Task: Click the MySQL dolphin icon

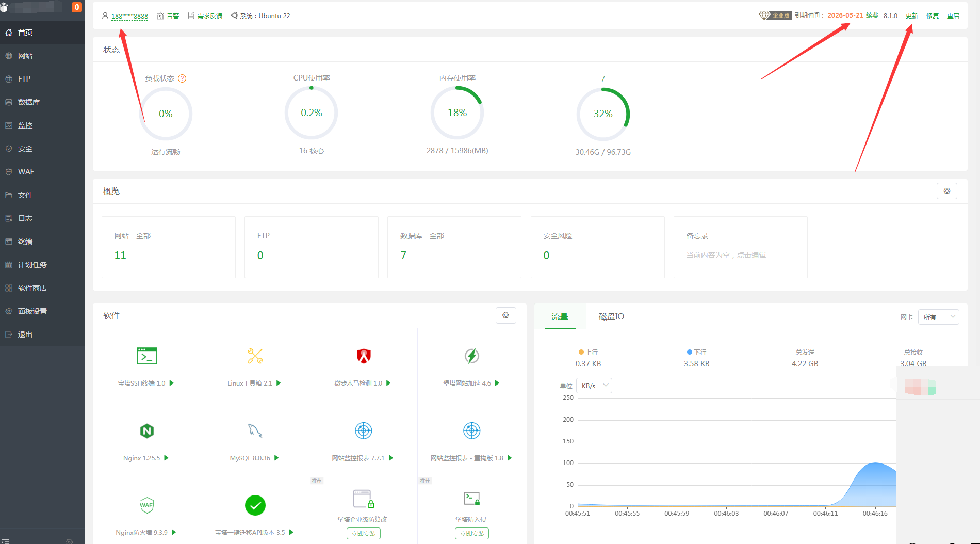Action: [255, 430]
